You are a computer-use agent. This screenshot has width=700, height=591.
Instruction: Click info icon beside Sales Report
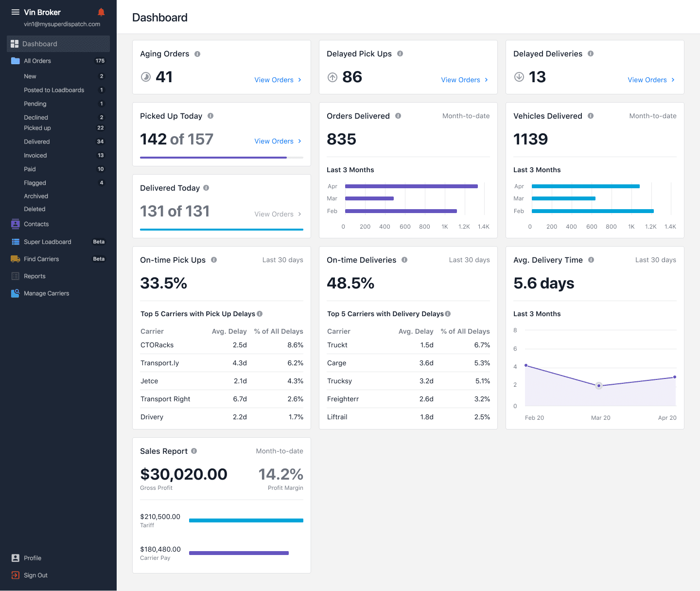(194, 451)
